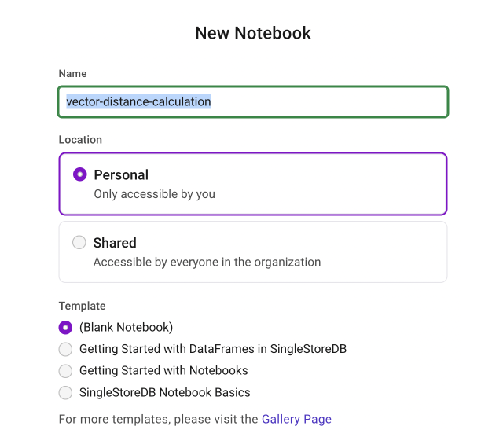
Task: Click the "Getting Started with Notebooks" label
Action: coord(163,370)
